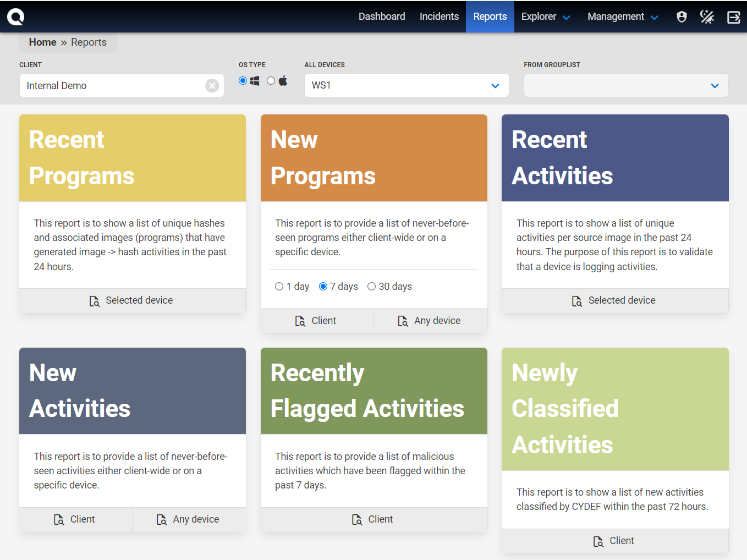Select the Windows OS radio button

pos(243,81)
